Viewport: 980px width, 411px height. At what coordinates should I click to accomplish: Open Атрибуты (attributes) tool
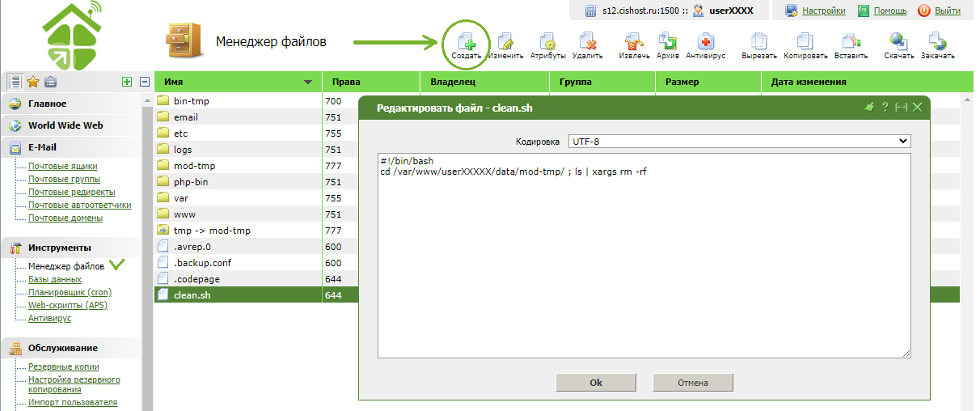[x=547, y=42]
